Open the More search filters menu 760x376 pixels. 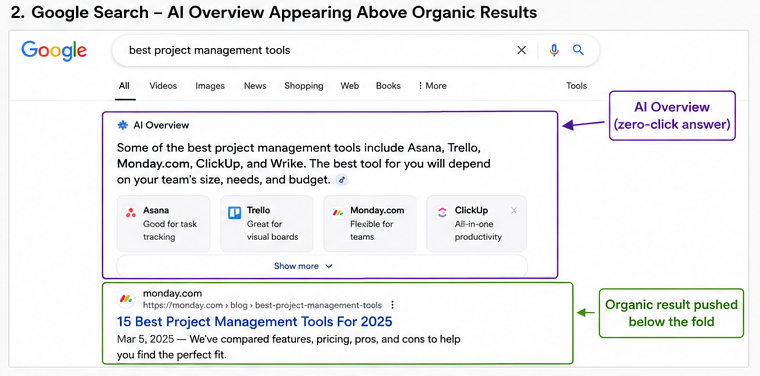[432, 86]
